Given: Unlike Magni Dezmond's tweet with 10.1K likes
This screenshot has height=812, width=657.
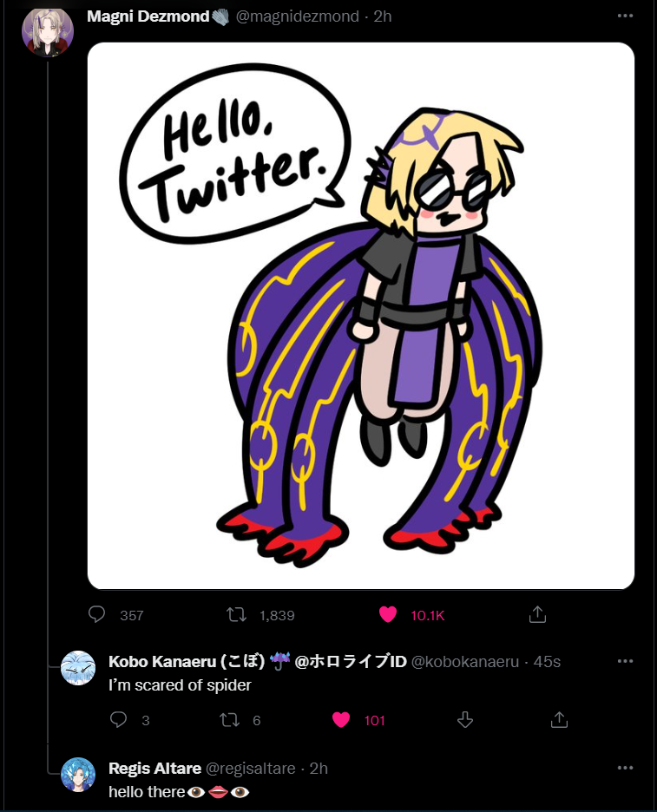Looking at the screenshot, I should 388,615.
